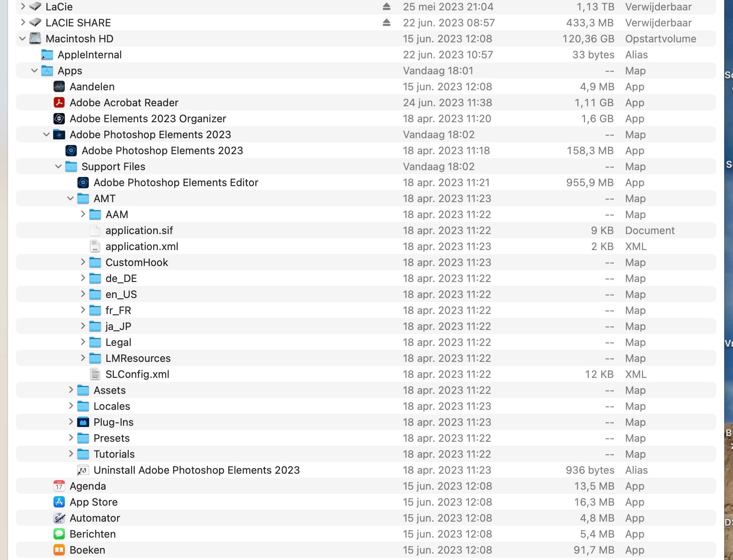Click the '24 jun. 2023 11:38' date
The height and width of the screenshot is (560, 733).
coord(448,103)
